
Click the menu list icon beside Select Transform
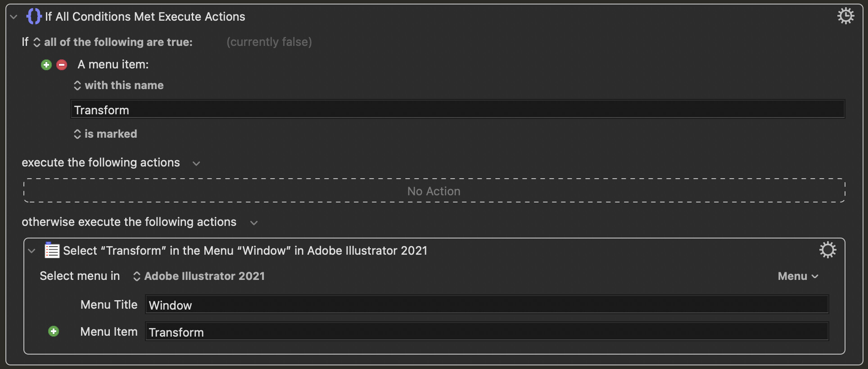point(52,250)
